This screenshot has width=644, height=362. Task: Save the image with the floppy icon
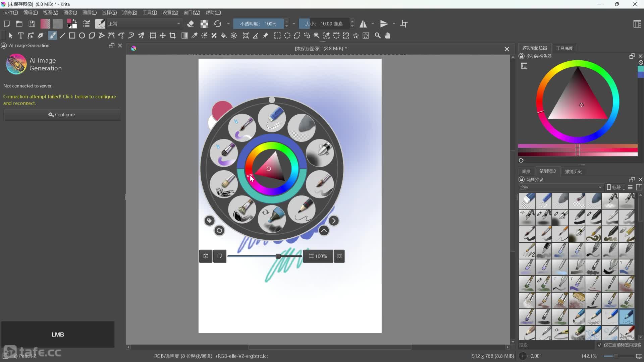pos(32,24)
